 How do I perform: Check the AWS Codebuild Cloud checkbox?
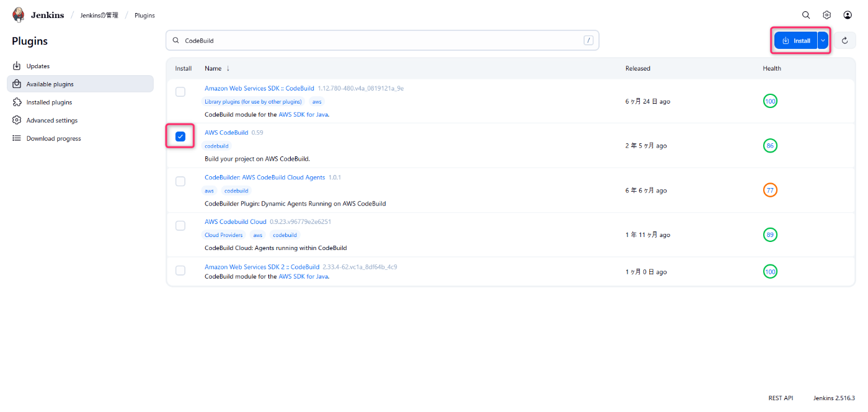tap(180, 225)
